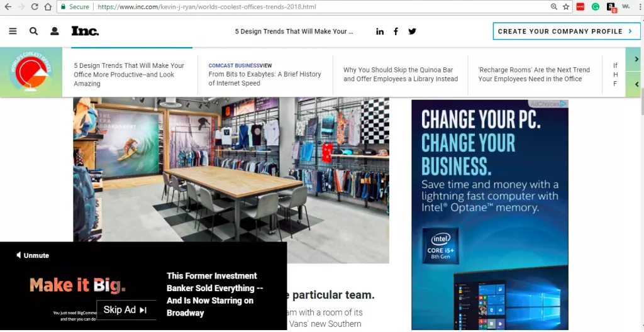Open the user account profile icon

pos(55,31)
